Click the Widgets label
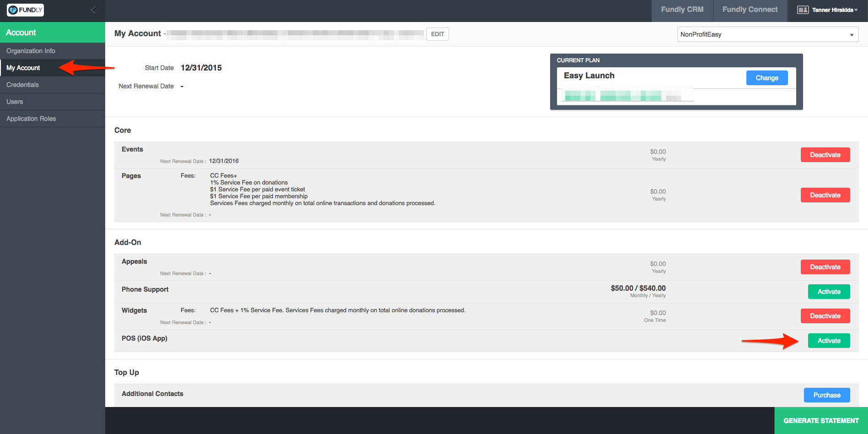The height and width of the screenshot is (434, 868). pyautogui.click(x=134, y=310)
